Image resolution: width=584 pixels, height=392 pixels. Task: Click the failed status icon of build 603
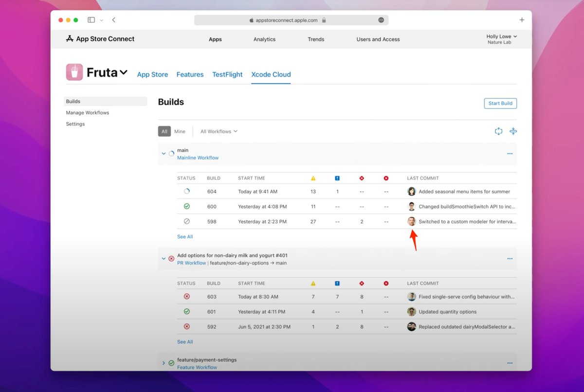click(x=186, y=297)
